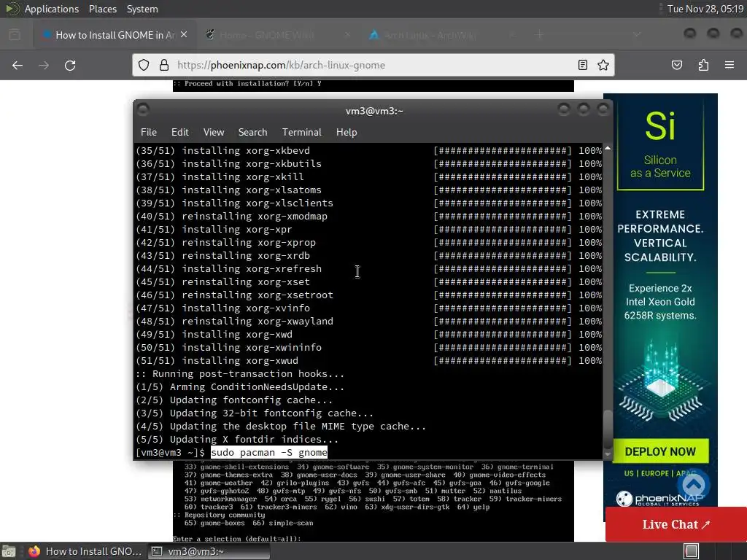
Task: Click the scroll-to-top arrow circle button
Action: click(x=694, y=486)
